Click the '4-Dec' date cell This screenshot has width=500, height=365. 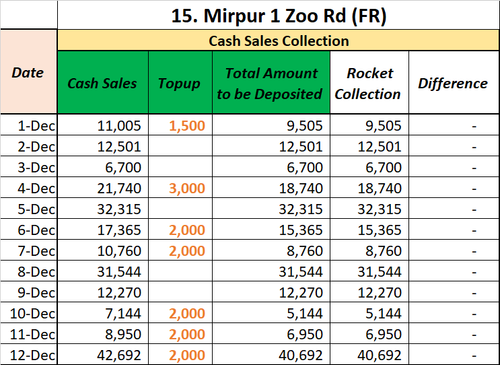pos(29,188)
